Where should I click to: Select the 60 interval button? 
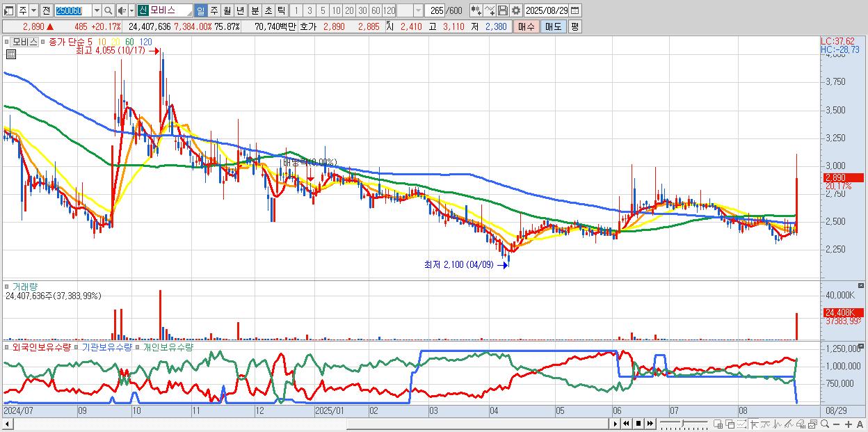click(x=376, y=10)
